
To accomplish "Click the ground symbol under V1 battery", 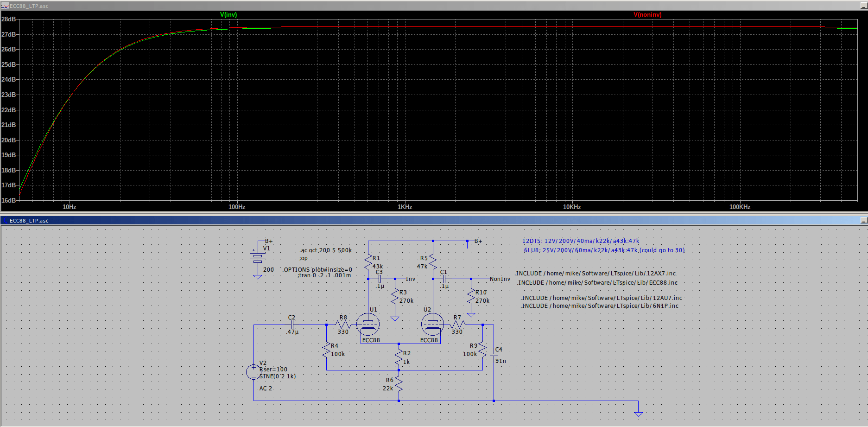I will [x=258, y=277].
